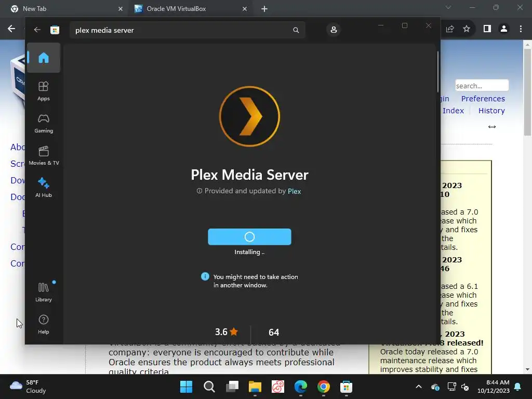Close the Oracle VM VirtualBox tab
Viewport: 532px width, 399px height.
(245, 9)
